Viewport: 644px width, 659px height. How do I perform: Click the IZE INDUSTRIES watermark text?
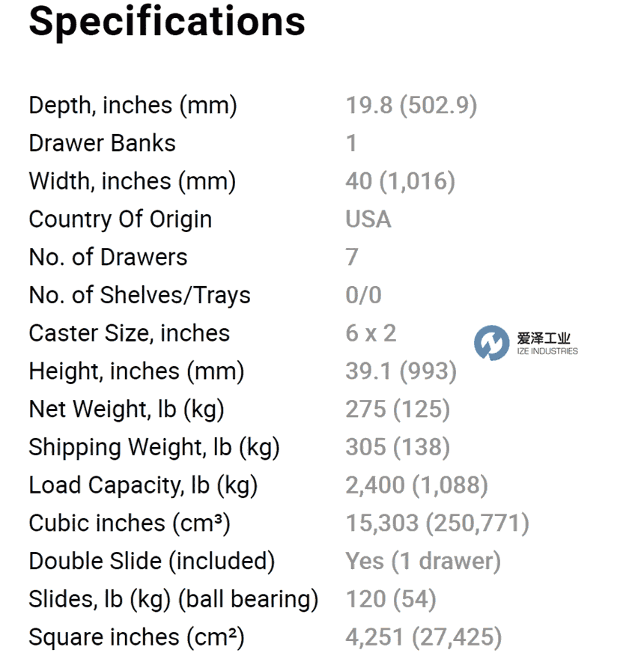[547, 351]
